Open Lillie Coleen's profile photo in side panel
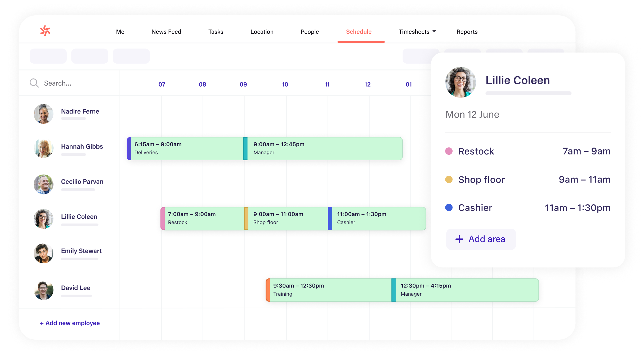This screenshot has width=644, height=355. [x=460, y=82]
